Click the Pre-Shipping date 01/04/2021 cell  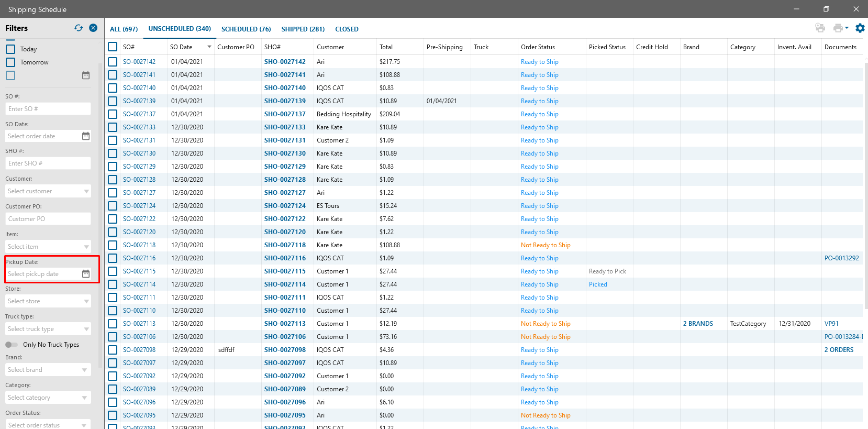pyautogui.click(x=442, y=101)
